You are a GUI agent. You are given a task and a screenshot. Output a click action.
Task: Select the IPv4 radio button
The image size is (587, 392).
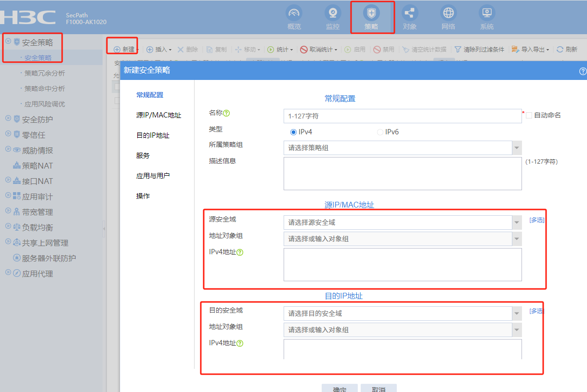(x=293, y=132)
